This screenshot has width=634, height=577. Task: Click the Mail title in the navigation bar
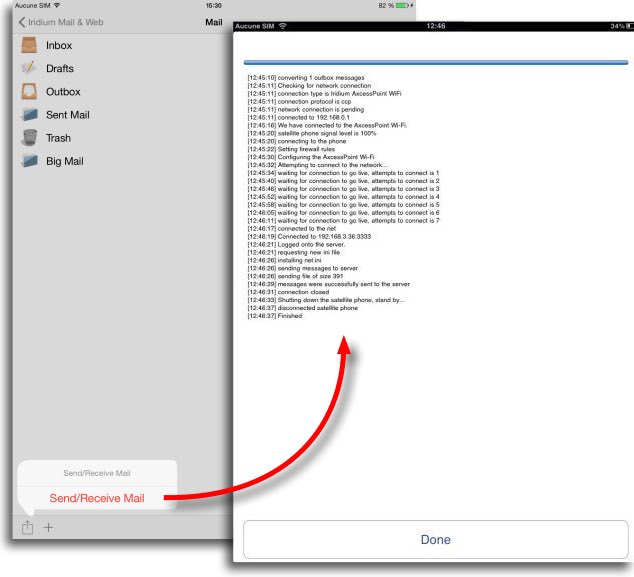(x=213, y=22)
